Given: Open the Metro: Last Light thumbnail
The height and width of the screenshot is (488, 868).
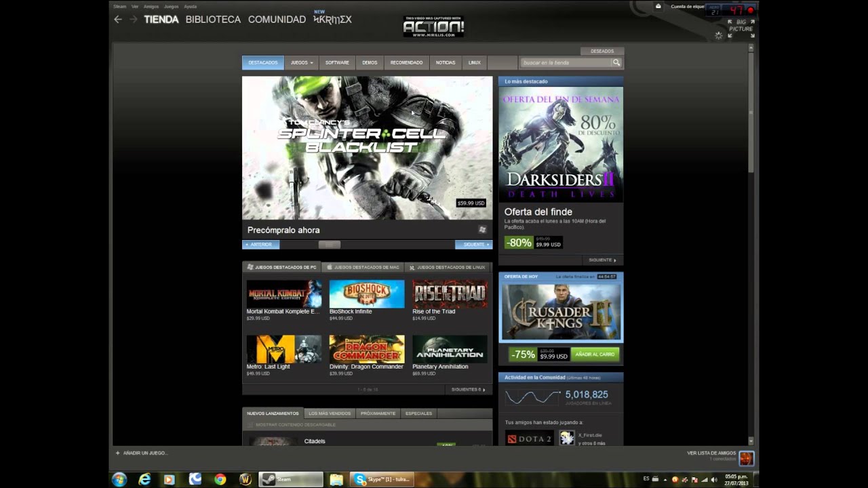Looking at the screenshot, I should 284,349.
